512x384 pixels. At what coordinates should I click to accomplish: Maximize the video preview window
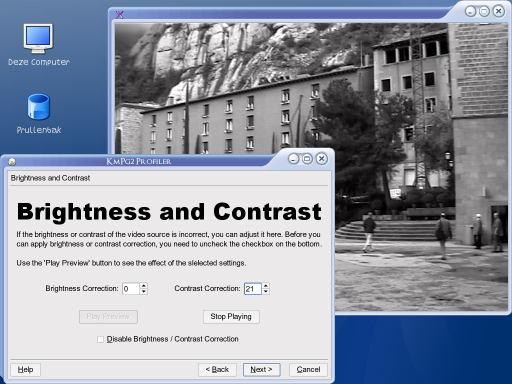pyautogui.click(x=484, y=11)
